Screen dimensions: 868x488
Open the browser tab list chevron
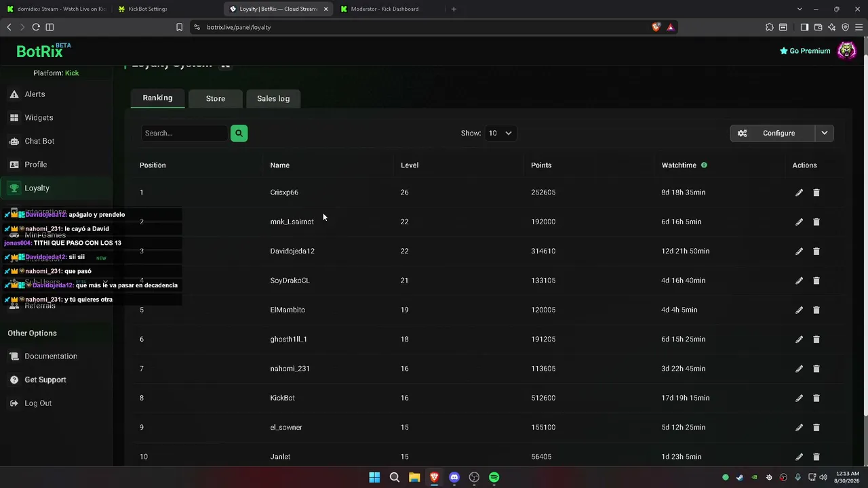coord(800,9)
